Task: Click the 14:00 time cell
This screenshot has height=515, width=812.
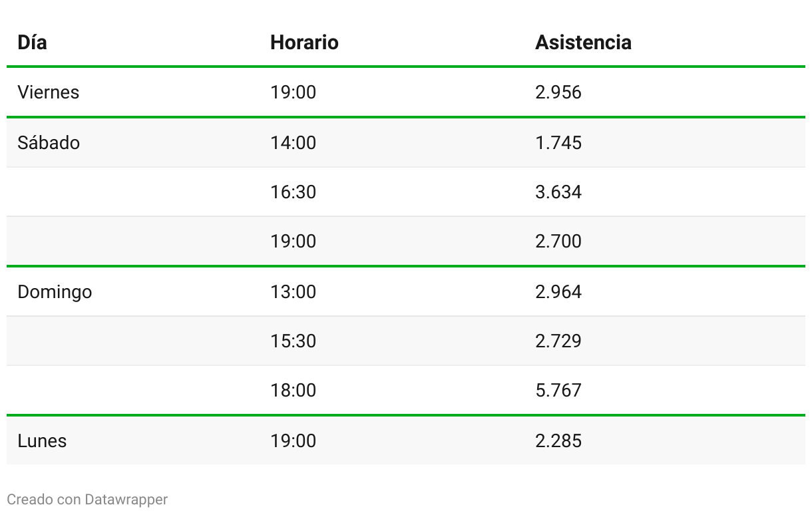Action: 293,142
